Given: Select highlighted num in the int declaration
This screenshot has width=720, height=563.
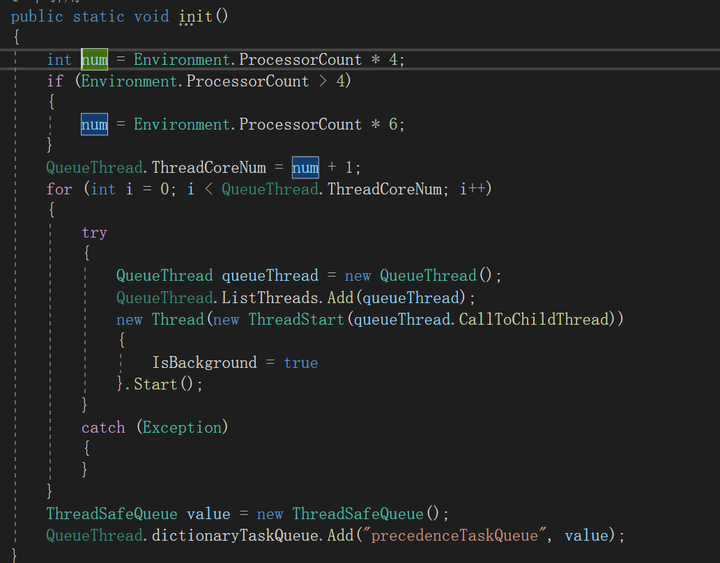Looking at the screenshot, I should [94, 59].
